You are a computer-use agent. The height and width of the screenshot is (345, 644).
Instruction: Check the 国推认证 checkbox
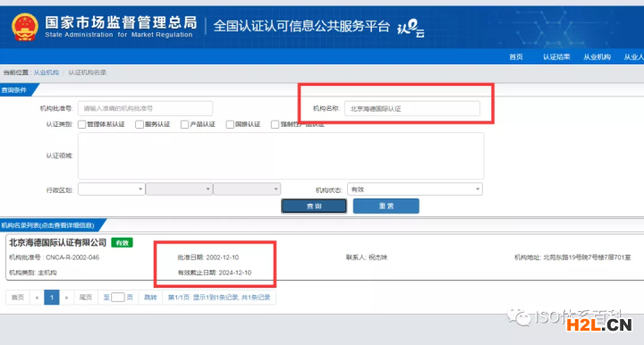[x=230, y=124]
